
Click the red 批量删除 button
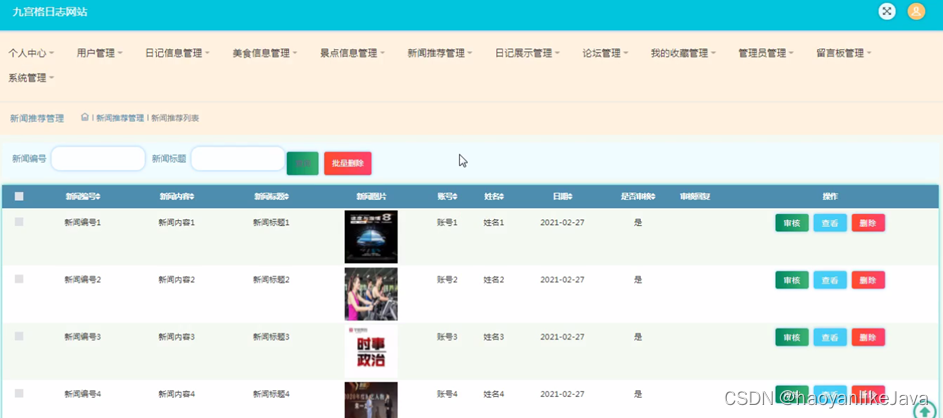348,163
